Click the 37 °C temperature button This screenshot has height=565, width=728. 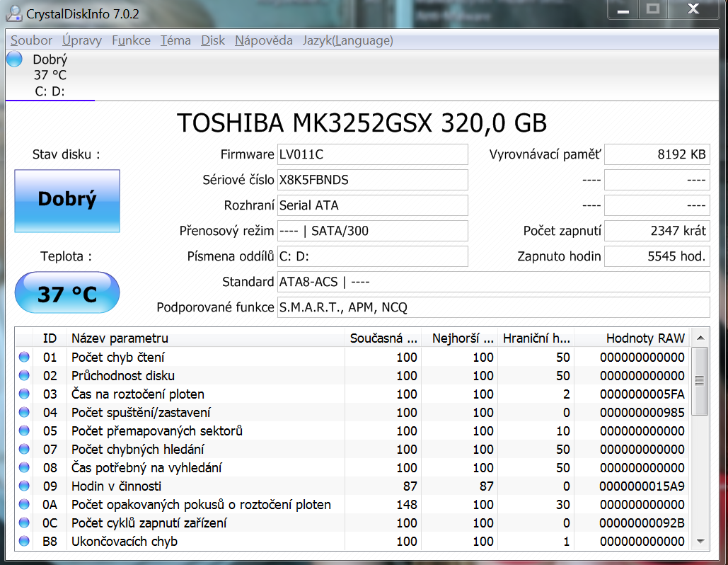tap(67, 292)
